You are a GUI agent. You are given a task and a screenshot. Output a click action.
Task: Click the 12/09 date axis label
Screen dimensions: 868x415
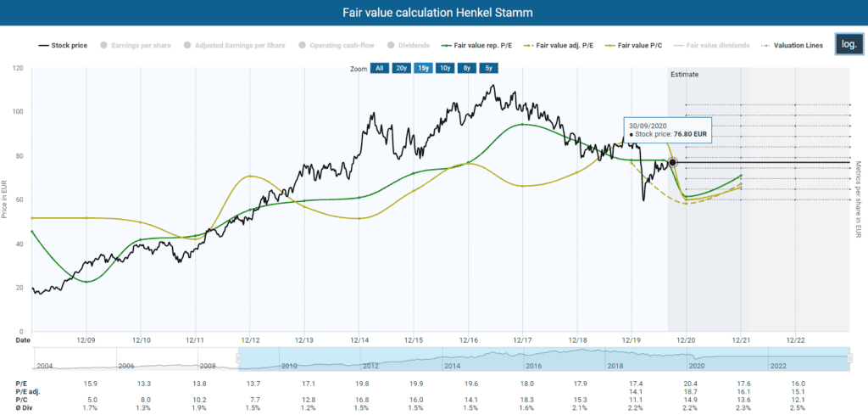point(86,339)
